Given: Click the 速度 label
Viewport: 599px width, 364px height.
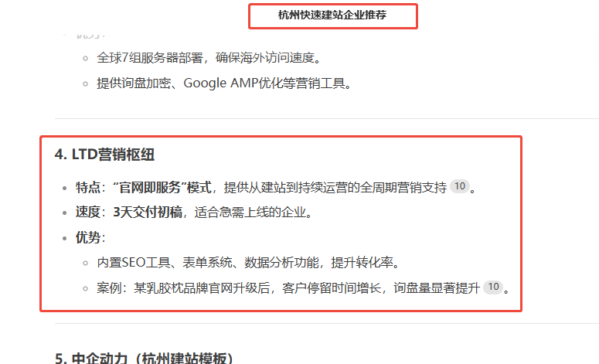Looking at the screenshot, I should (87, 213).
